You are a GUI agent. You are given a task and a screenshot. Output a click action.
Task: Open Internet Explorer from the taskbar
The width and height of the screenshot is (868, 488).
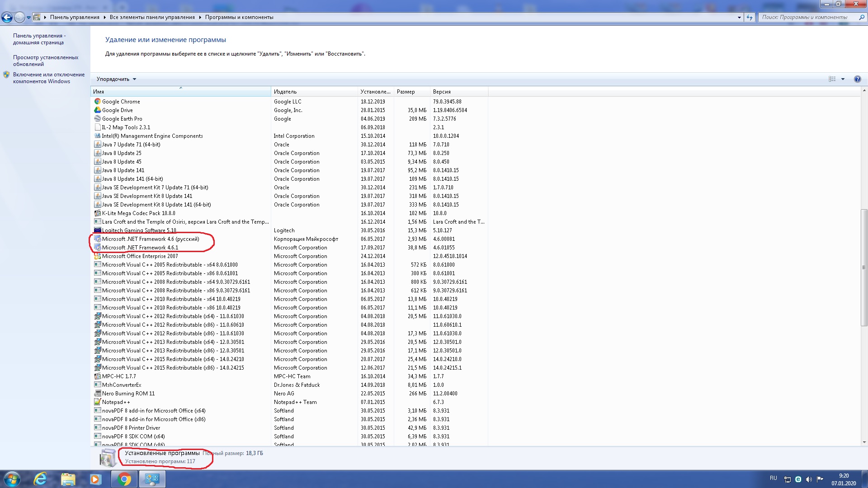[41, 479]
